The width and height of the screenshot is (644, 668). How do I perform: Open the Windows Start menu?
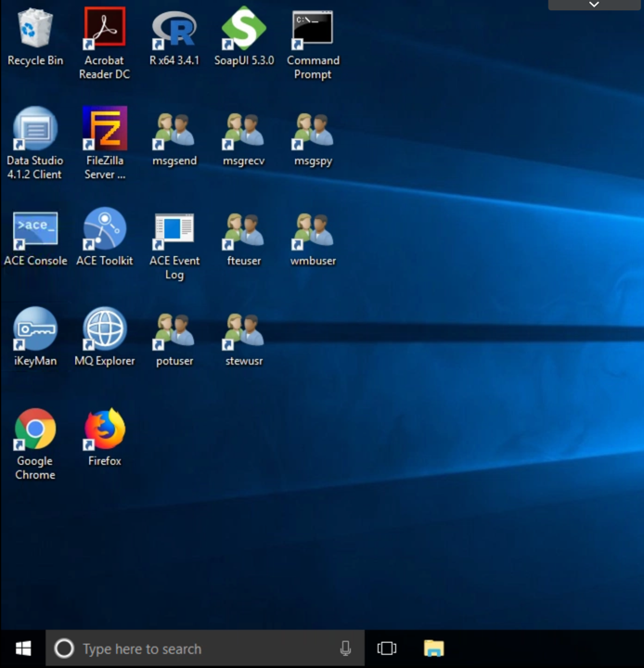pyautogui.click(x=23, y=649)
